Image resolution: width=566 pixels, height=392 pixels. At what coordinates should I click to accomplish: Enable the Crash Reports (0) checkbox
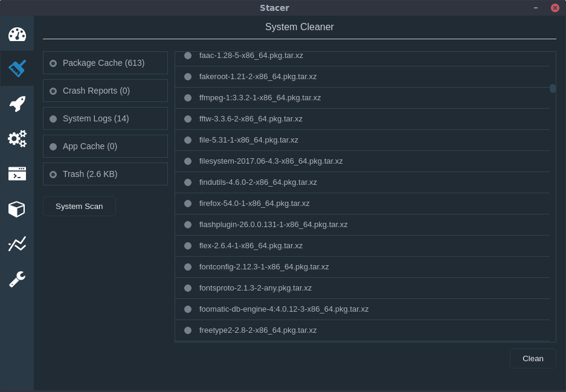tap(53, 91)
